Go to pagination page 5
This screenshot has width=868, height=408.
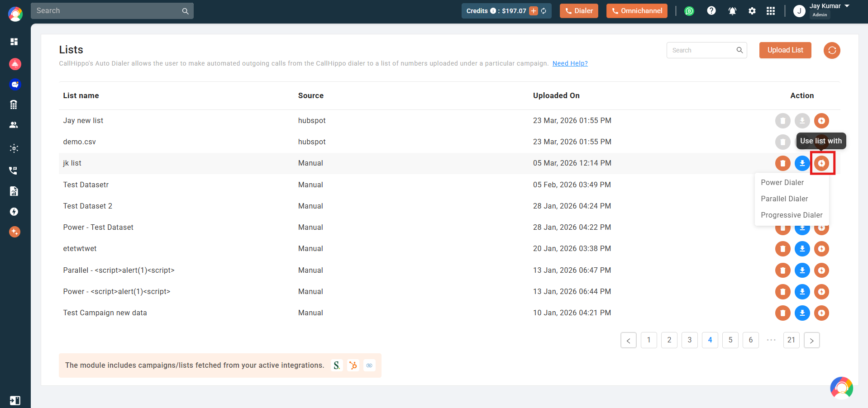(730, 340)
